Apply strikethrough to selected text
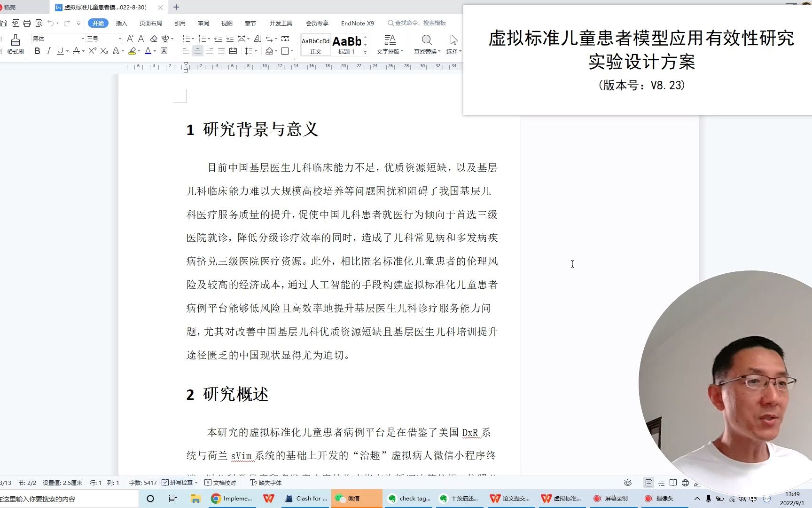 click(76, 51)
